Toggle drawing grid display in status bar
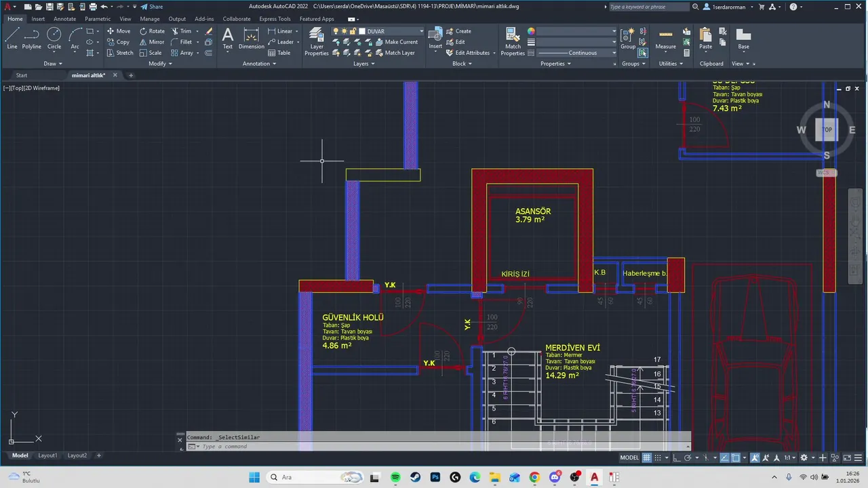The image size is (868, 488). [647, 457]
